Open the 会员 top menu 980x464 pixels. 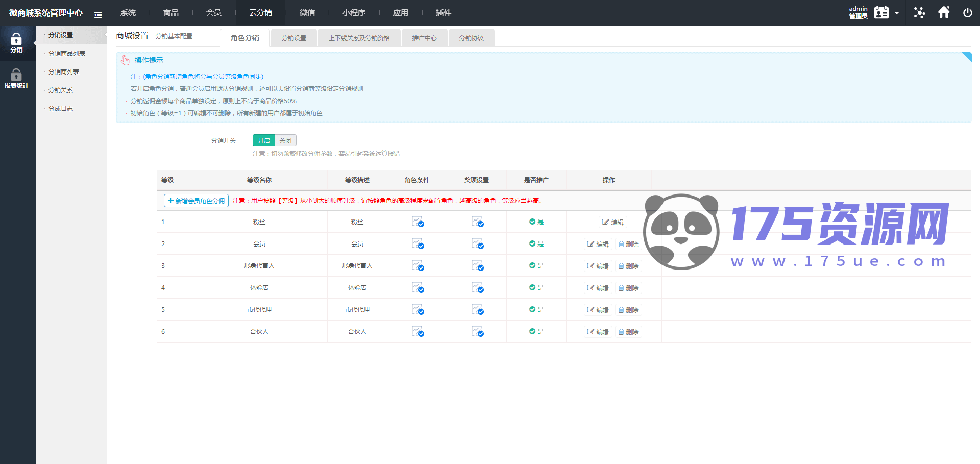pyautogui.click(x=214, y=13)
